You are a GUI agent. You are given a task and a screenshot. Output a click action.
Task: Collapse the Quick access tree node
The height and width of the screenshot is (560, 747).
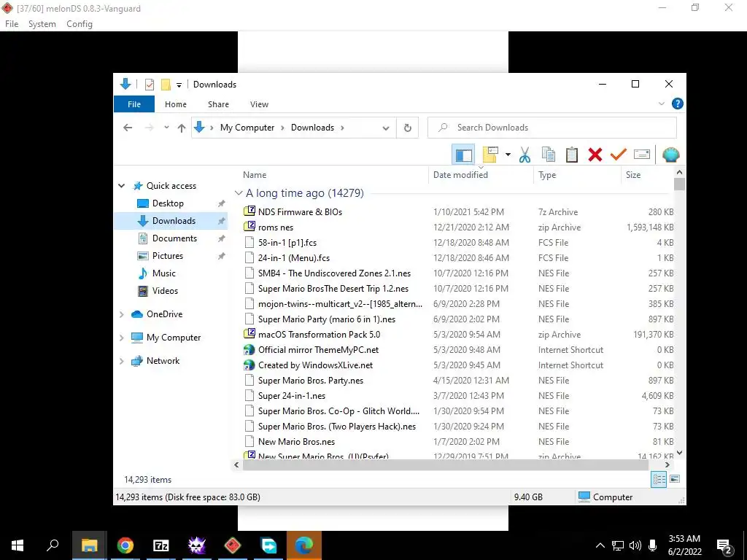(122, 186)
